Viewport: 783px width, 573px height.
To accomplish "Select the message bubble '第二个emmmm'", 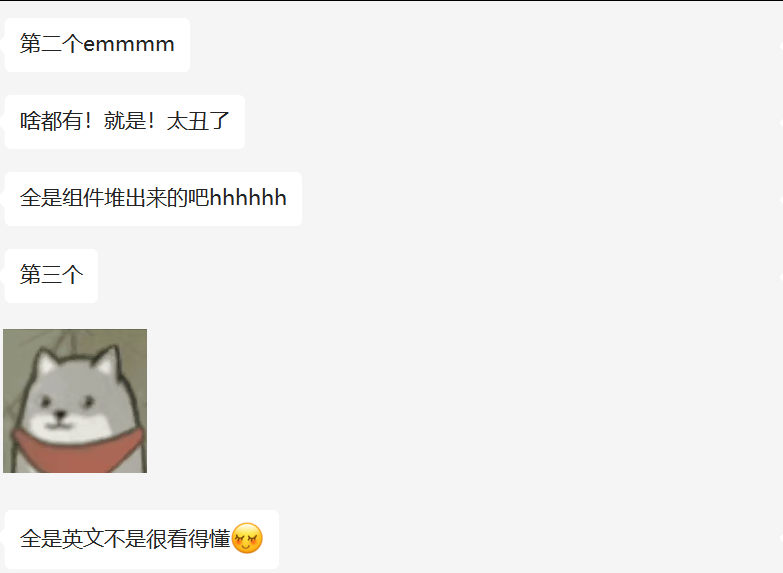I will click(x=97, y=45).
